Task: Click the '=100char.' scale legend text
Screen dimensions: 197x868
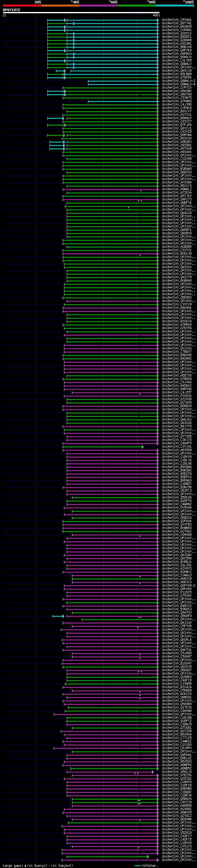Action: pos(150,866)
